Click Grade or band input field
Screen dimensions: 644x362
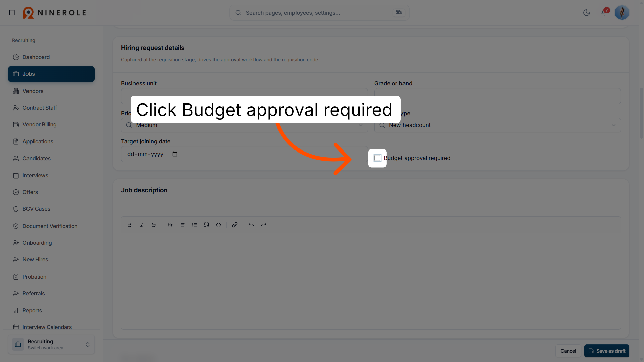point(497,96)
